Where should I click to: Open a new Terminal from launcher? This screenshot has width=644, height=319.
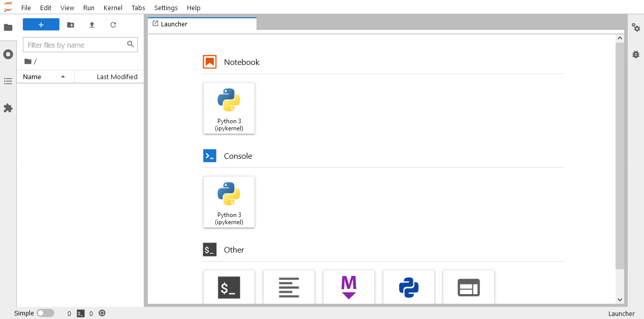coord(229,287)
